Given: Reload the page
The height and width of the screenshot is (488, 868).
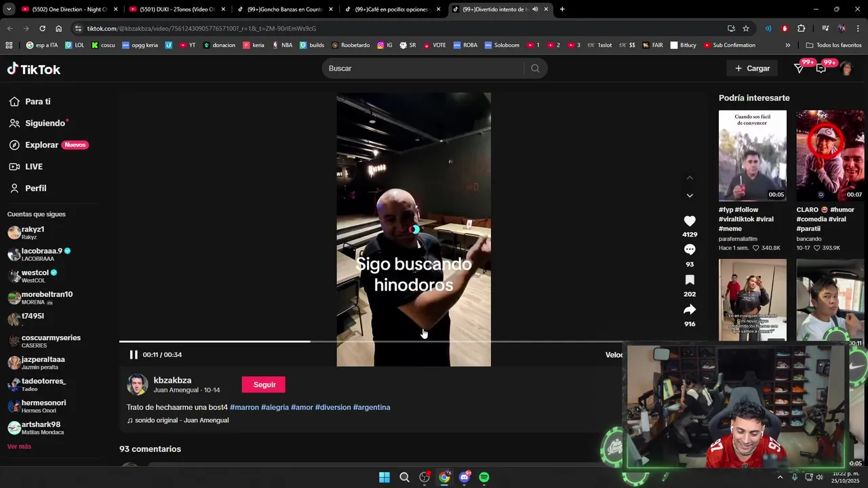Looking at the screenshot, I should pos(42,28).
